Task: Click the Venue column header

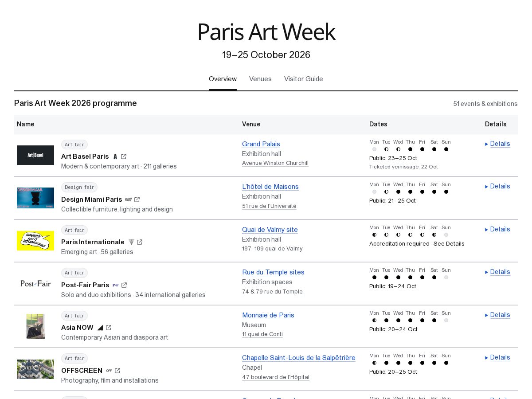Action: coord(251,124)
